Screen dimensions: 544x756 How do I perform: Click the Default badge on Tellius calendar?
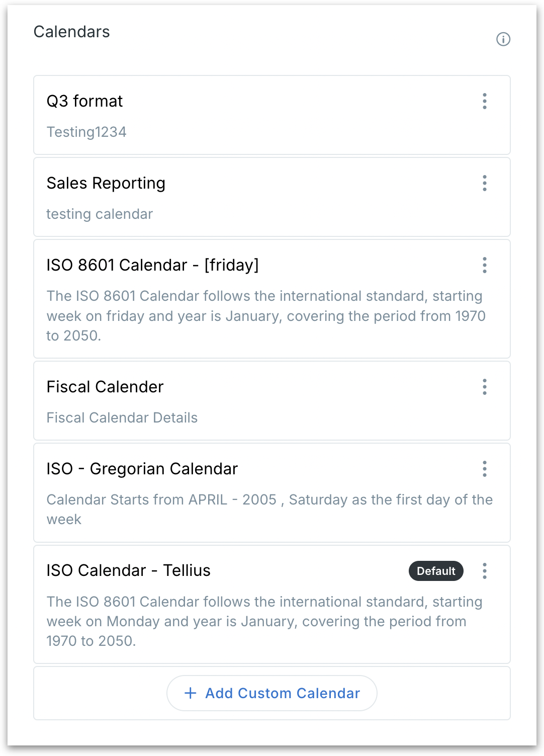coord(436,571)
